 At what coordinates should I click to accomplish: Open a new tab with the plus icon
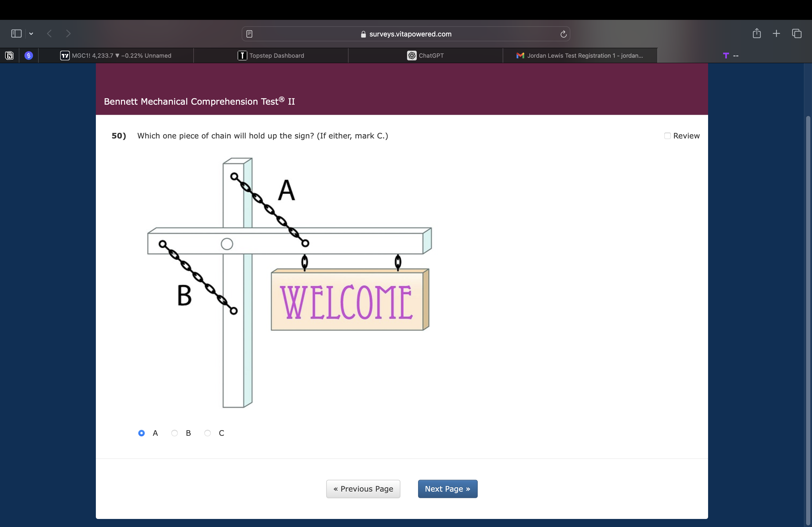point(777,33)
